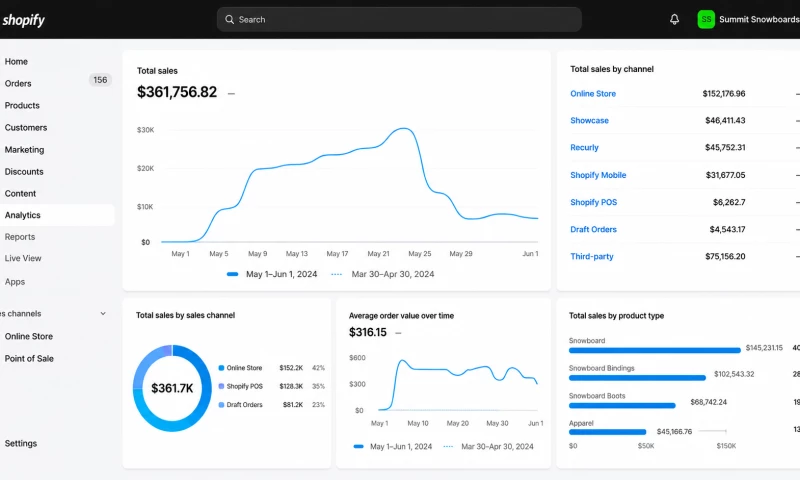Click the Shopify logo
Viewport: 800px width, 480px height.
(x=23, y=20)
